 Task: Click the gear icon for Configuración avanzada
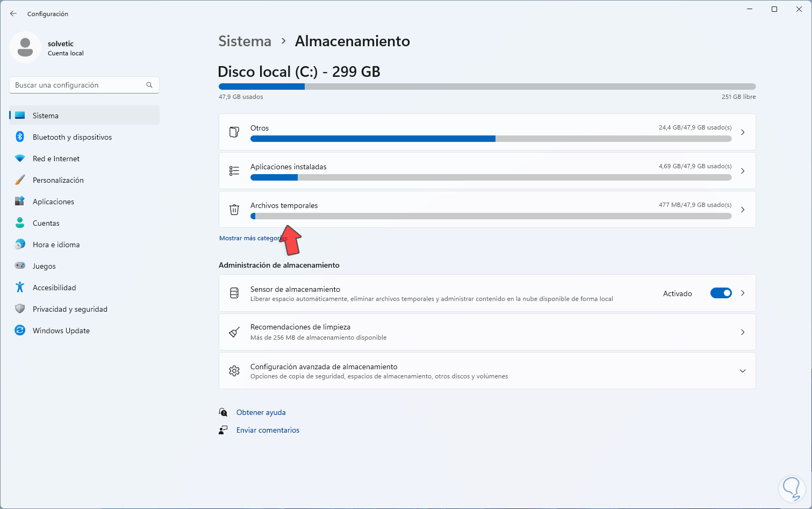[x=234, y=371]
